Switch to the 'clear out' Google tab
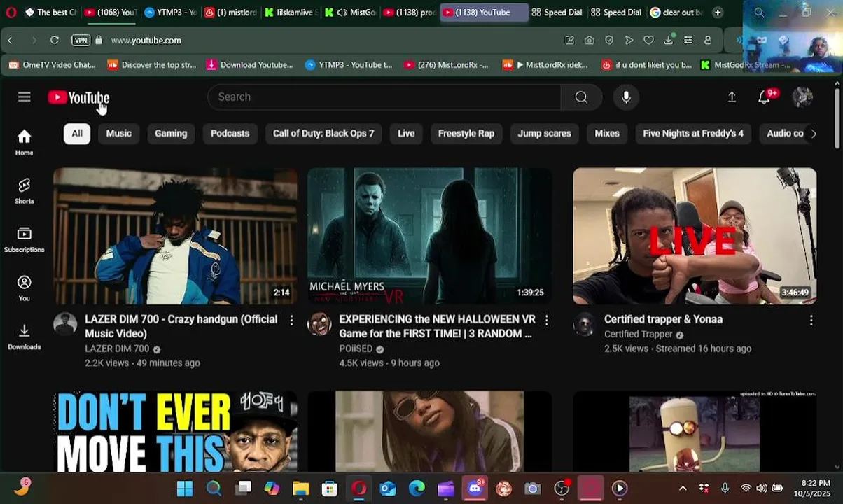The height and width of the screenshot is (504, 843). [x=676, y=13]
